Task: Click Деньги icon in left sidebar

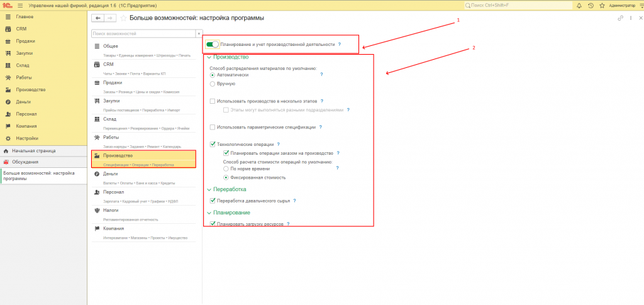Action: click(x=8, y=102)
